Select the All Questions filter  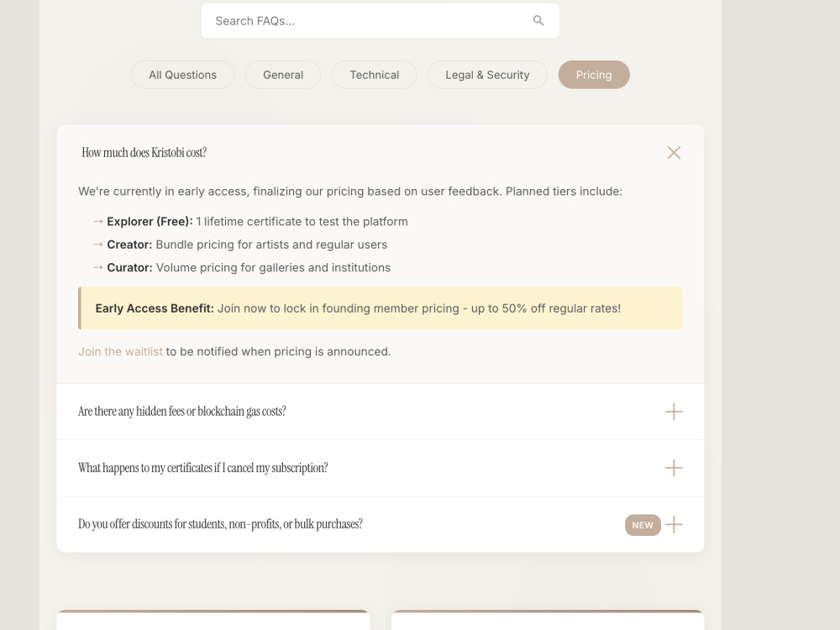pos(182,75)
